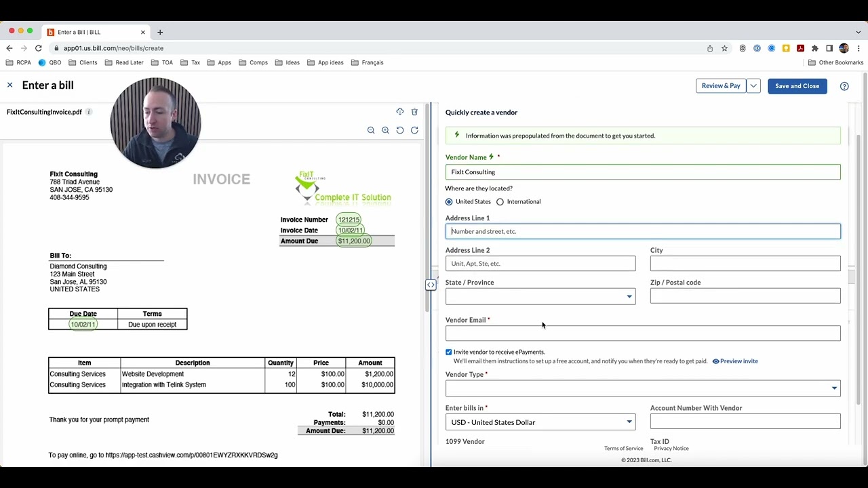Click the Zip / Postal code field

745,296
